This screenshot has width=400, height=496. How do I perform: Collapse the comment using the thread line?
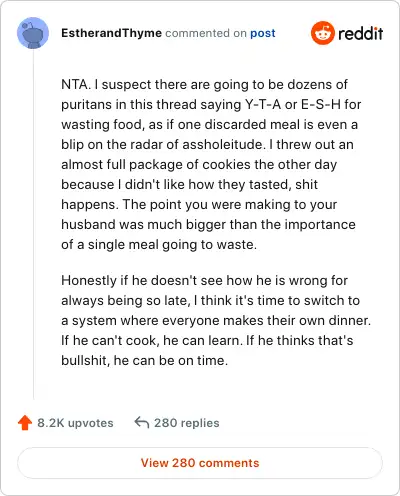point(33,224)
